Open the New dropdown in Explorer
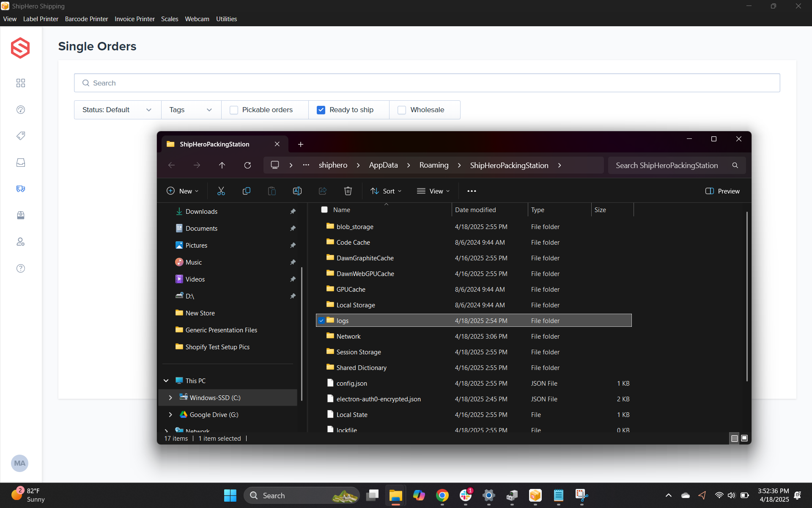Screen dimensions: 812x508 tap(182, 191)
